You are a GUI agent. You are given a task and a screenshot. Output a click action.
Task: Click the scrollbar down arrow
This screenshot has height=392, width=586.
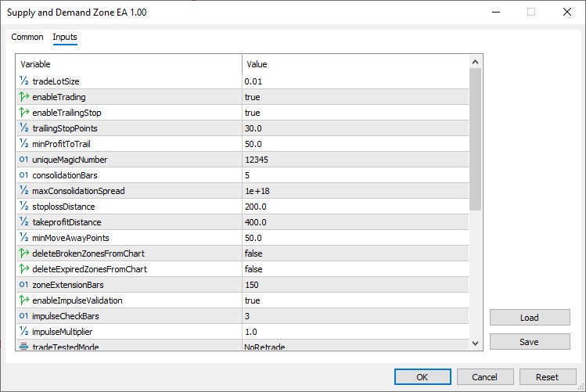click(476, 343)
